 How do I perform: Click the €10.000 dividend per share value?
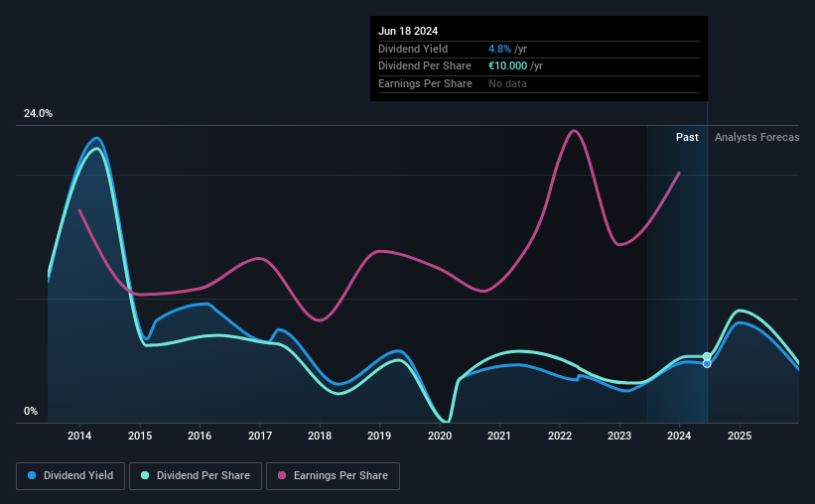pos(508,66)
